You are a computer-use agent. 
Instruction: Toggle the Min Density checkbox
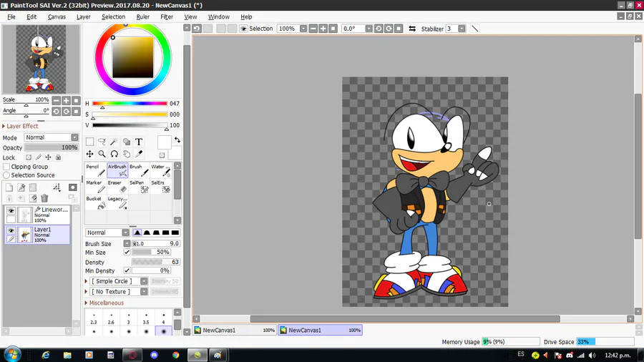[x=127, y=270]
